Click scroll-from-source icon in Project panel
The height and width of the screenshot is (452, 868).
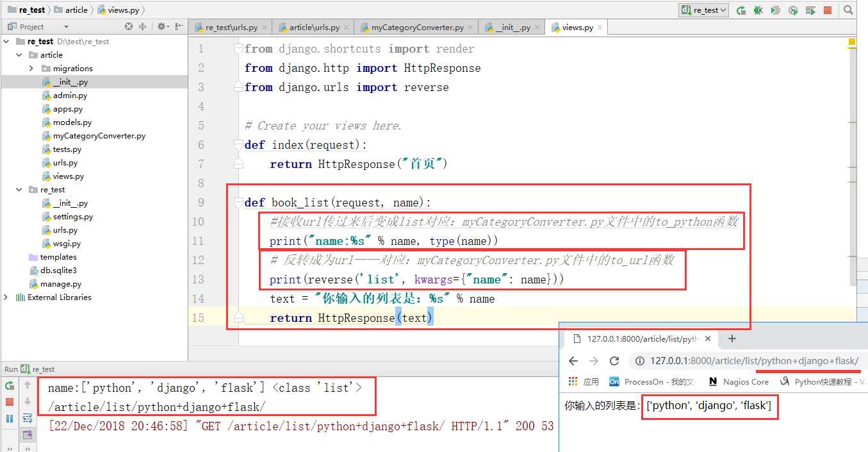pyautogui.click(x=129, y=27)
